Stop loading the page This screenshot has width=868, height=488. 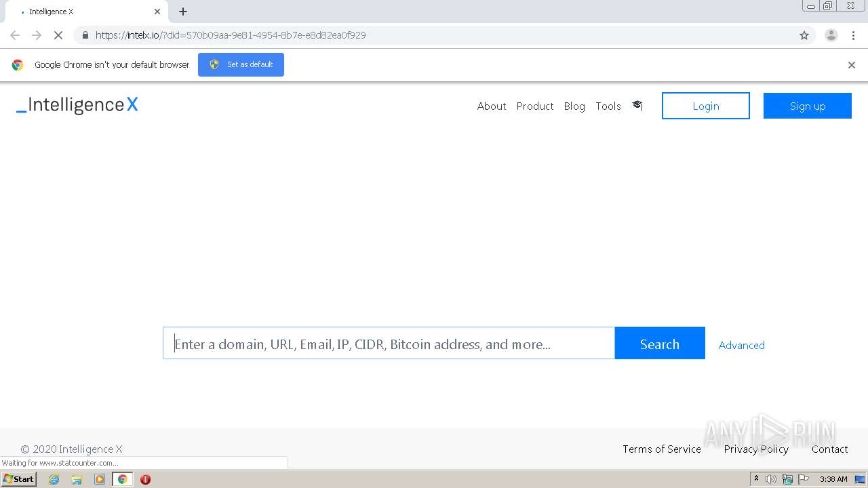(x=58, y=35)
